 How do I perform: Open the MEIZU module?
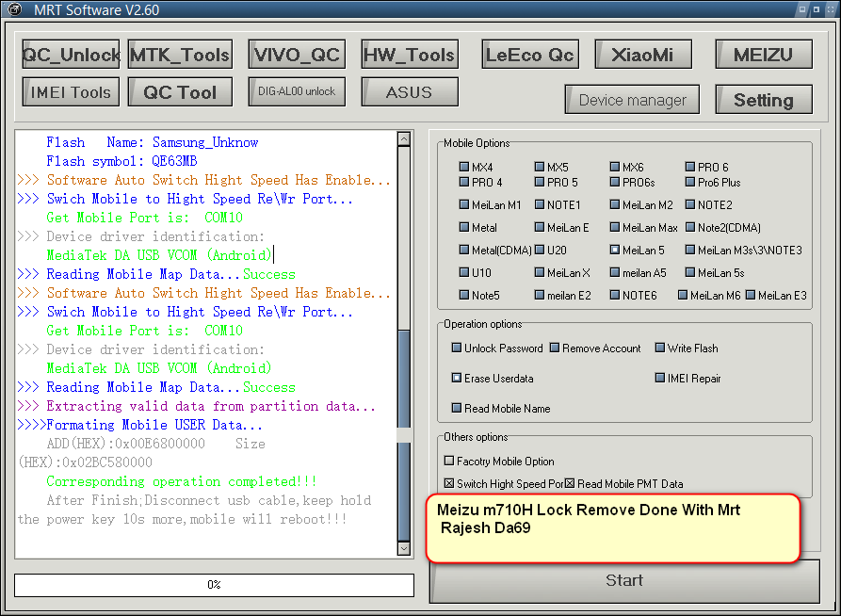tap(764, 55)
